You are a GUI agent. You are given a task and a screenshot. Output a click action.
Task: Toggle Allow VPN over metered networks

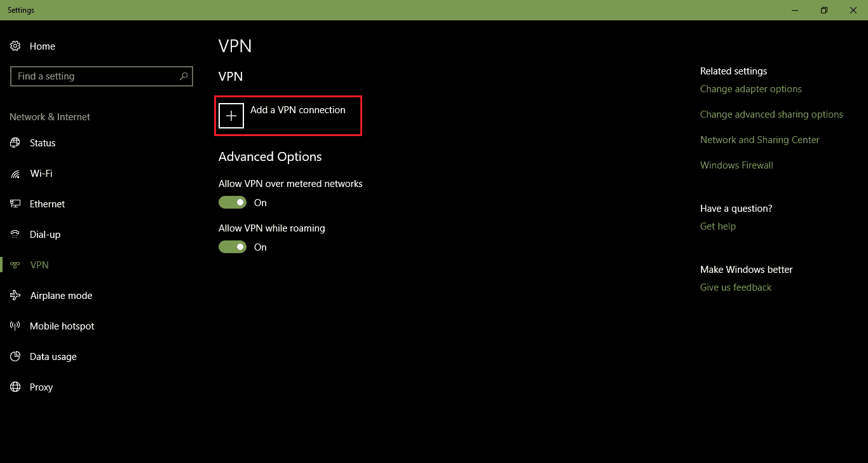pos(233,202)
